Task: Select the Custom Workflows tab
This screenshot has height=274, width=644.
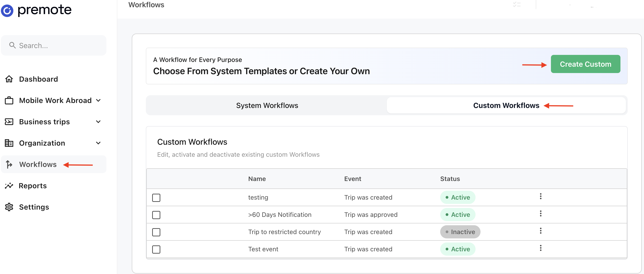Action: click(506, 105)
